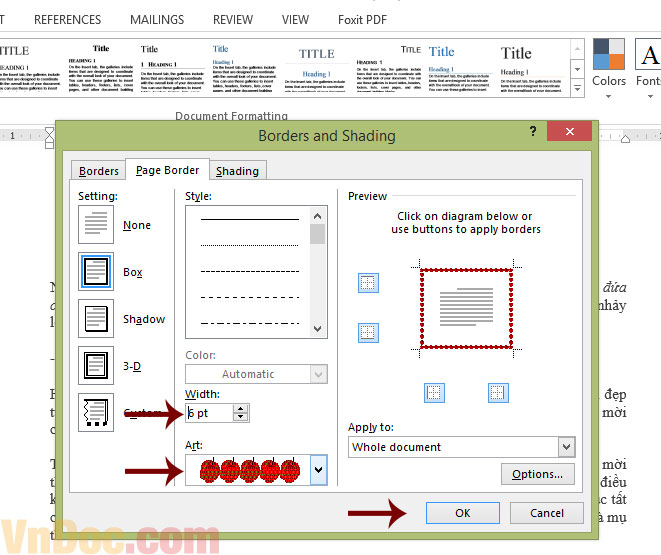The height and width of the screenshot is (555, 661).
Task: Open the Options... button
Action: [x=538, y=474]
